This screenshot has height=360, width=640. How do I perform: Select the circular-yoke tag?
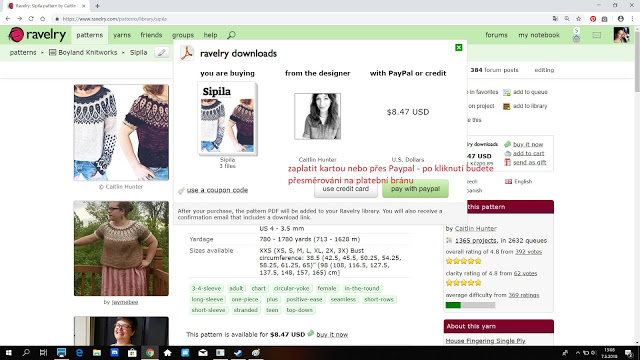[291, 289]
